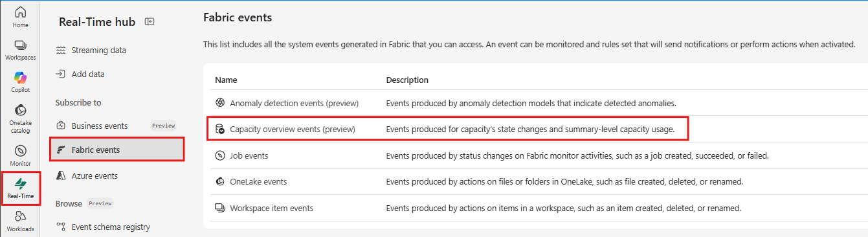Click the Workspace item events row icon
868x237 pixels.
220,209
